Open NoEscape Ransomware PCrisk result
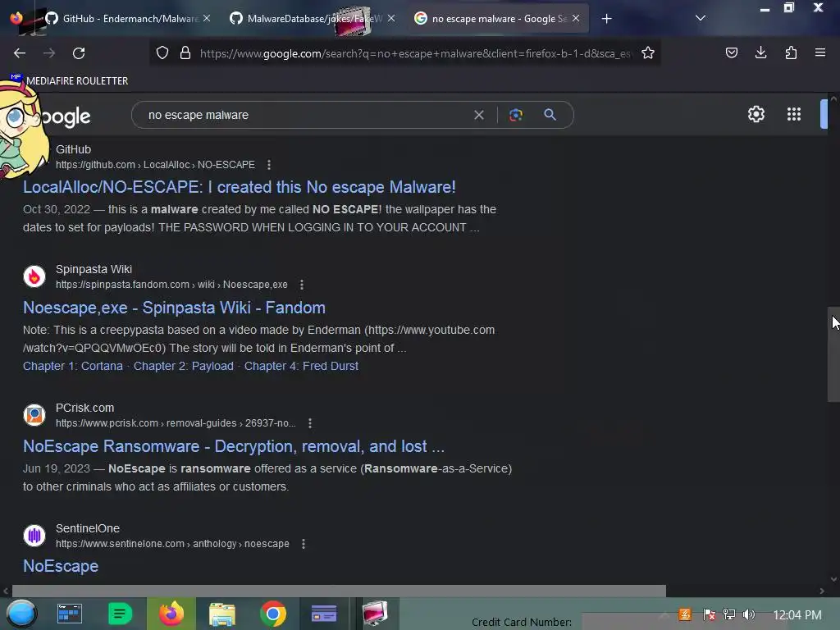Screen dimensions: 840x630 point(234,446)
